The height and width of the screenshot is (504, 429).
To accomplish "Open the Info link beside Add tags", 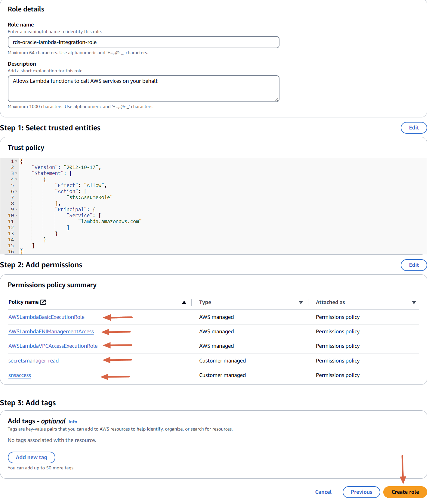I will pos(73,422).
